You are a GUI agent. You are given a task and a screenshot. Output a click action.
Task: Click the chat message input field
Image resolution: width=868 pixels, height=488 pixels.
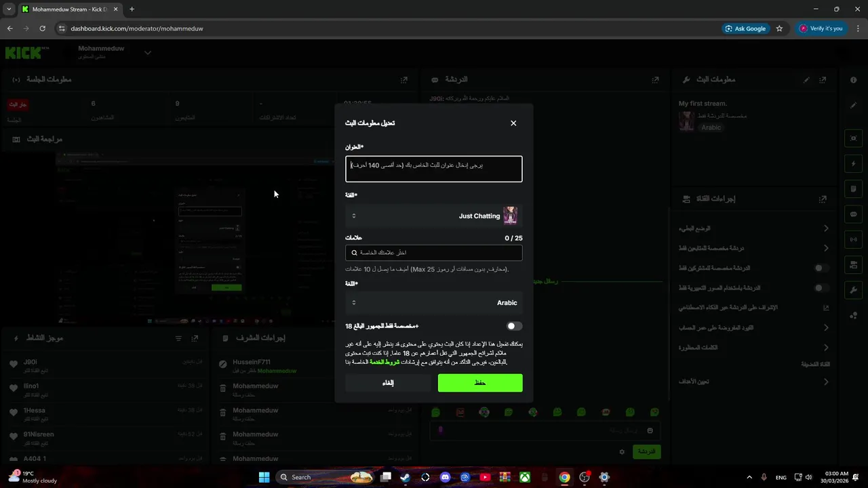(x=545, y=430)
